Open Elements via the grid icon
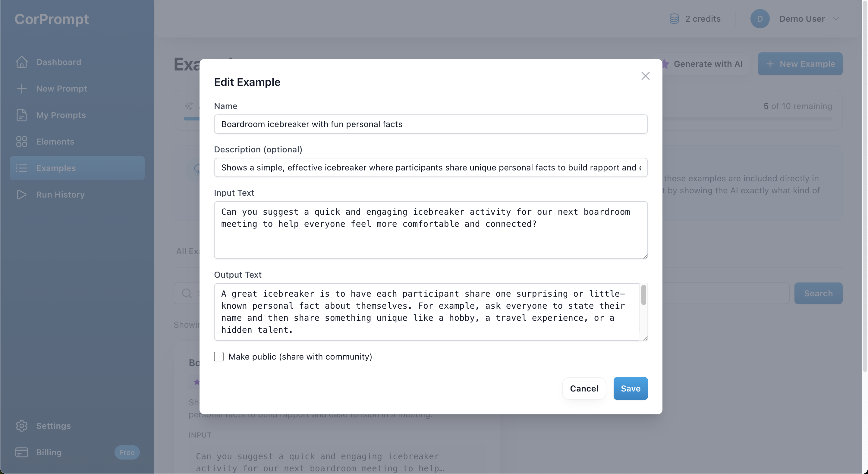This screenshot has width=868, height=474. [x=22, y=142]
